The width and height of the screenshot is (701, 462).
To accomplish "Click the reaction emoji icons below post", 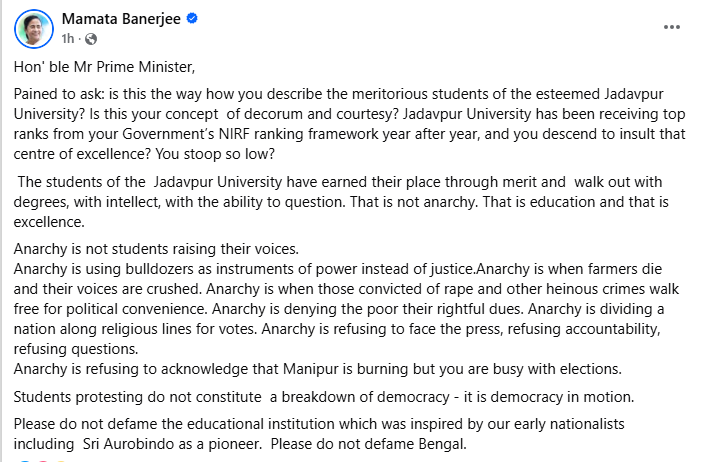I will tap(35, 460).
